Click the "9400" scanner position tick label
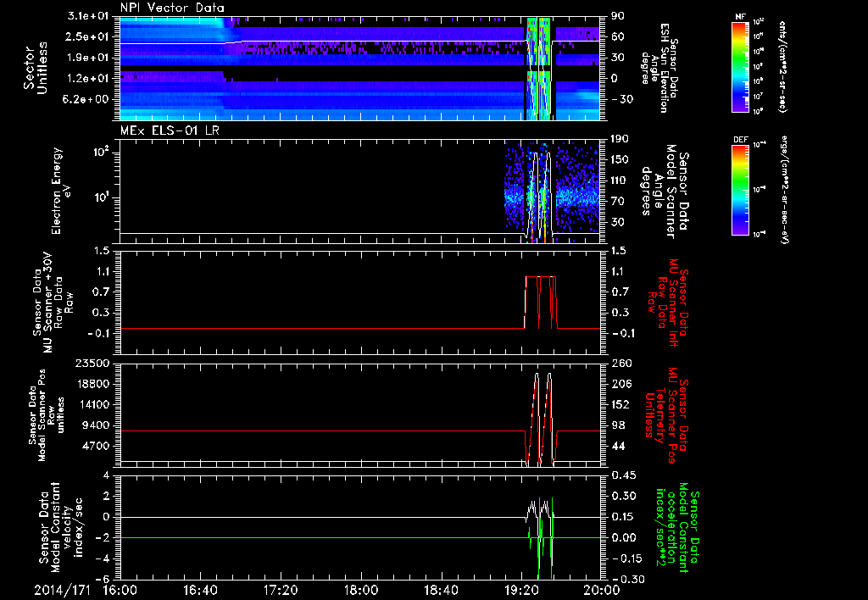Screen dimensions: 868x600 click(97, 425)
